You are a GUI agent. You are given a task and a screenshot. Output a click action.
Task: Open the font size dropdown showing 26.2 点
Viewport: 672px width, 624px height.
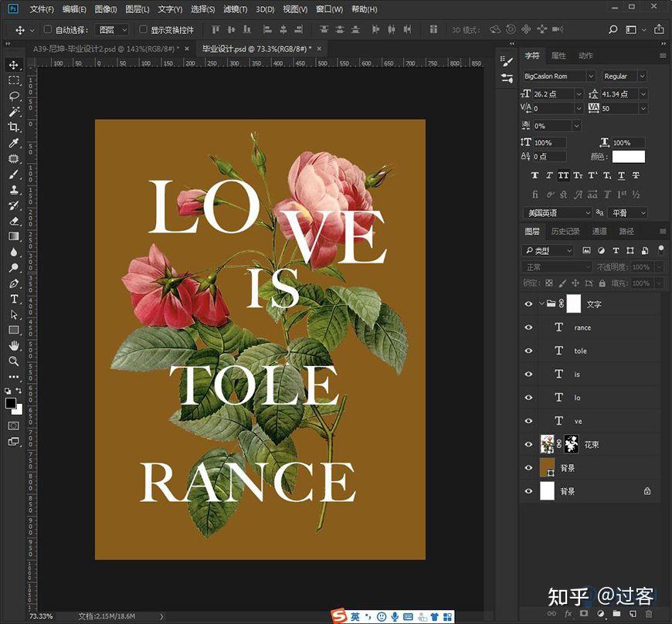[579, 94]
